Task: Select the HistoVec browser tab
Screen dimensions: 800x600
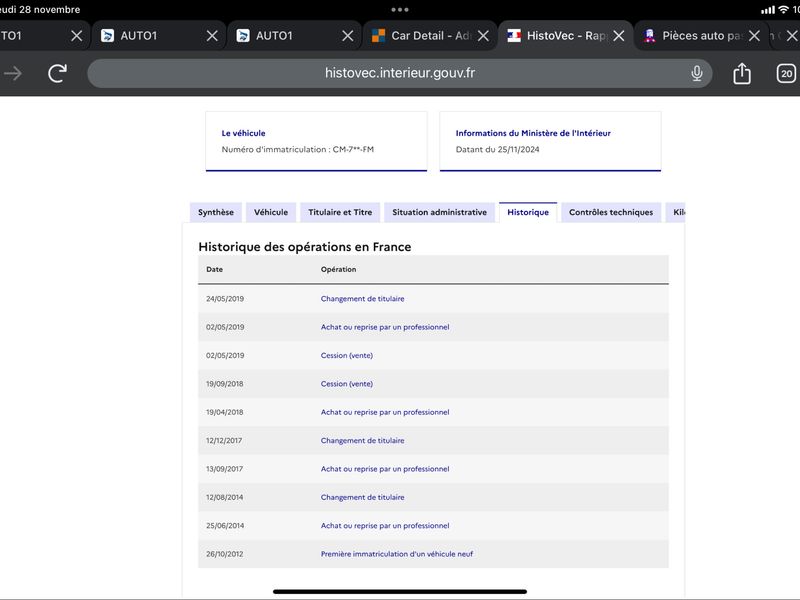Action: pyautogui.click(x=565, y=36)
